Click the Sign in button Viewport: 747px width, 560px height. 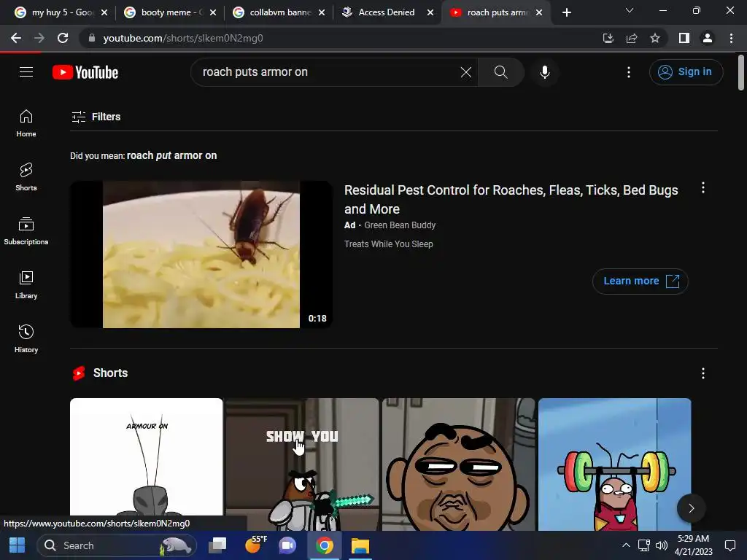[x=686, y=72]
